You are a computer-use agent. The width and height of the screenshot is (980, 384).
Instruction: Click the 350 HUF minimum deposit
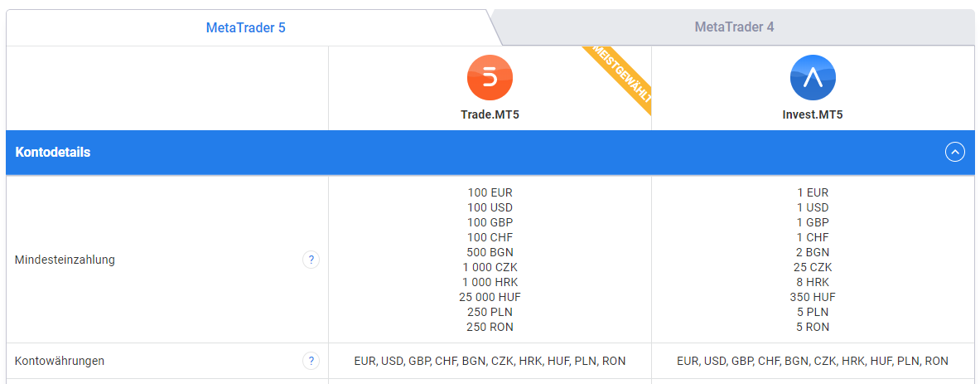813,296
